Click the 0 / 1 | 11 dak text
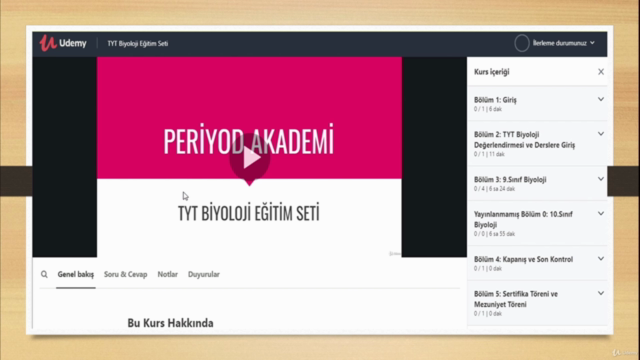 (489, 154)
